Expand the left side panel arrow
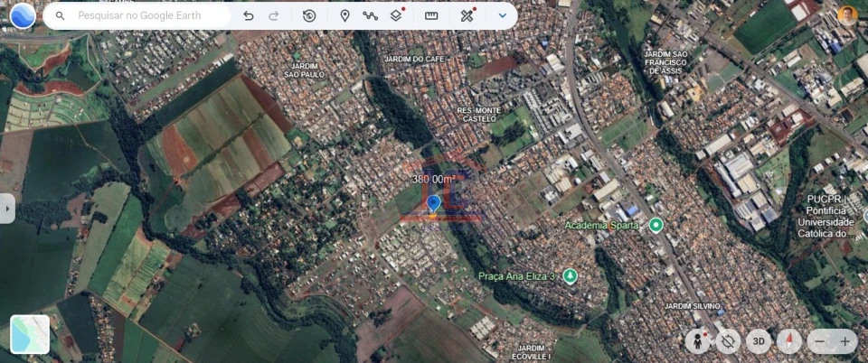The height and width of the screenshot is (363, 868). pyautogui.click(x=7, y=208)
